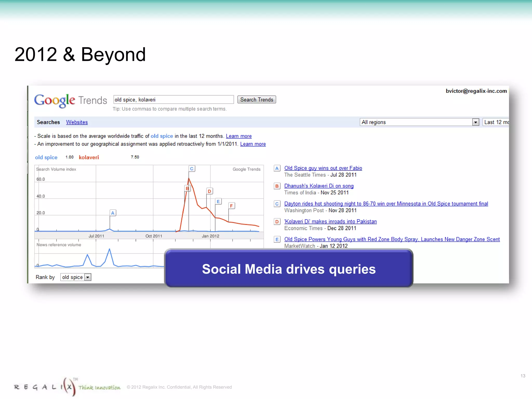Image resolution: width=532 pixels, height=399 pixels.
Task: Open the All regions dropdown
Action: click(x=419, y=122)
